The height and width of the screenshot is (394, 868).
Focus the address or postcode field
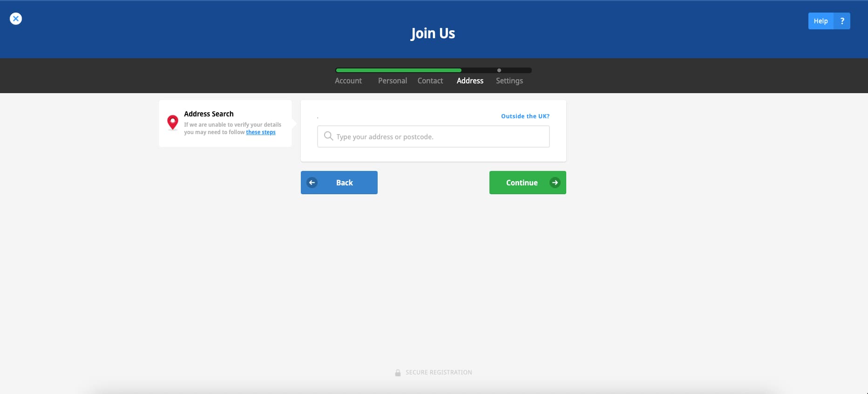(x=434, y=136)
